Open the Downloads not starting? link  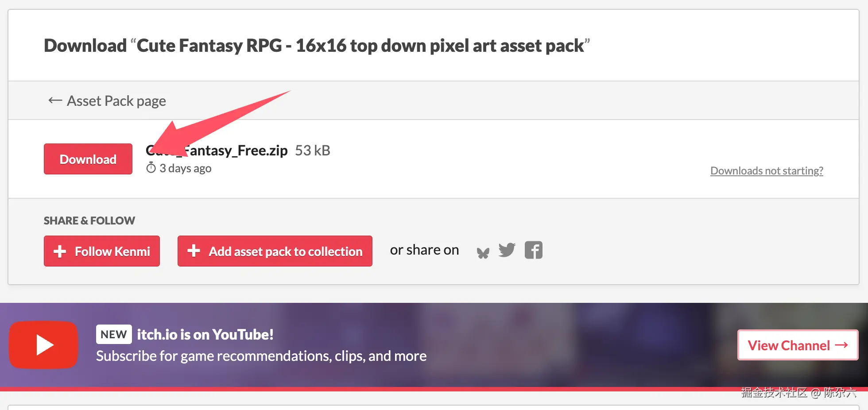coord(766,171)
